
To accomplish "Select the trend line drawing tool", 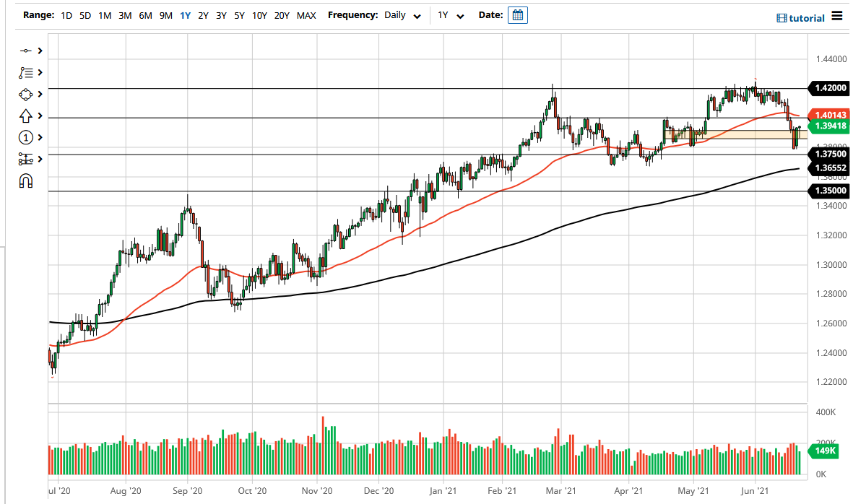I will (x=27, y=51).
